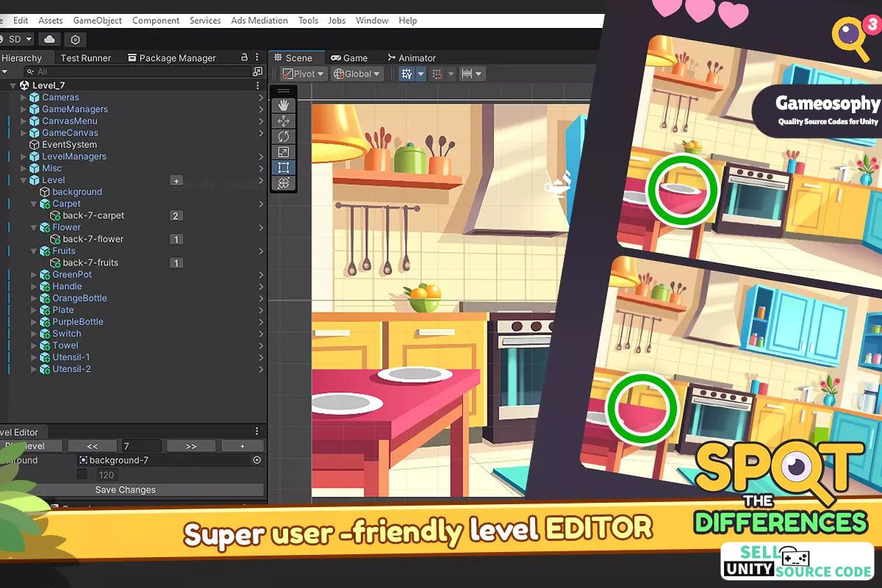Open the Window menu

coord(372,21)
